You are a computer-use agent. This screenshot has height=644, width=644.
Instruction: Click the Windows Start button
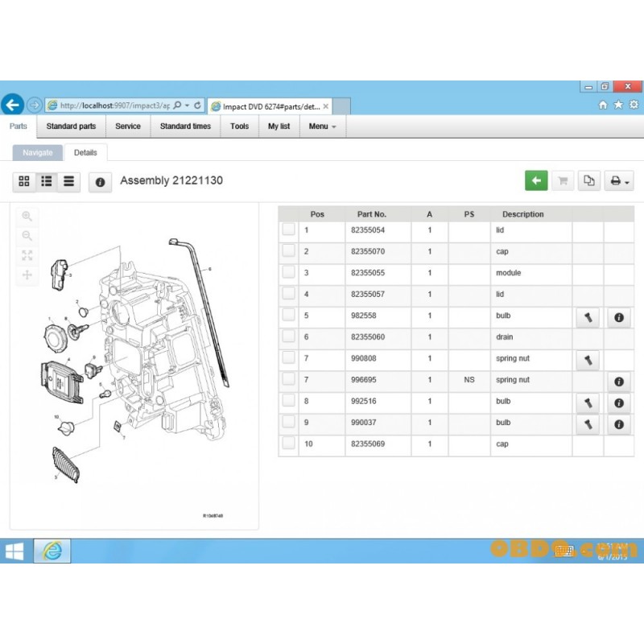pyautogui.click(x=14, y=551)
